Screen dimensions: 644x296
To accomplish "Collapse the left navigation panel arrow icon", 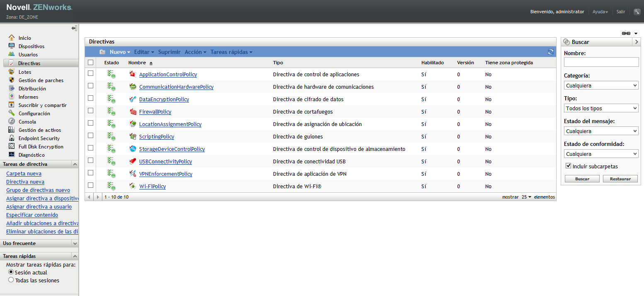I will [x=74, y=28].
